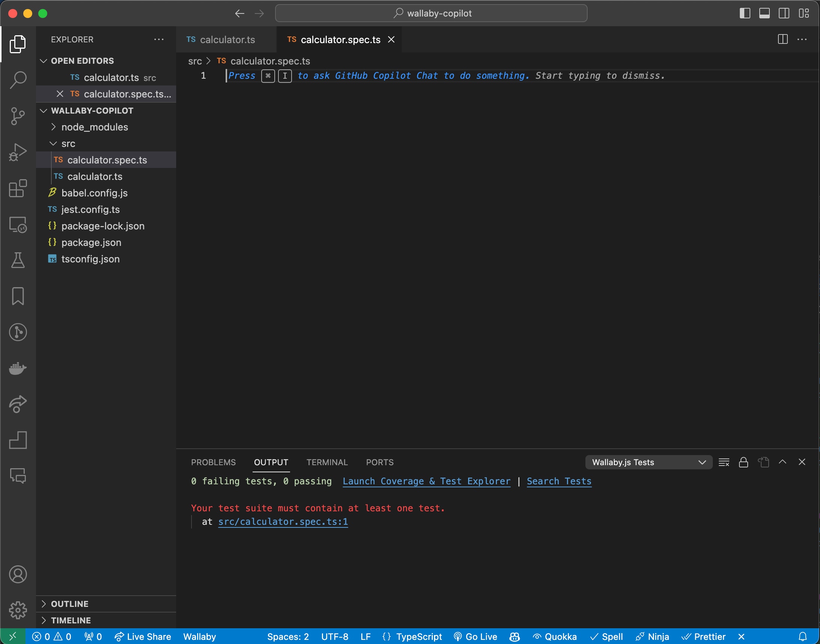Switch to the TERMINAL panel tab

327,462
